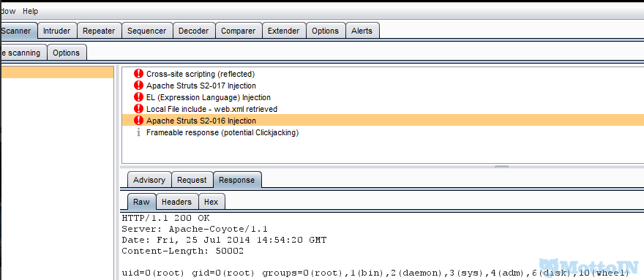View the Request tab
Image resolution: width=644 pixels, height=280 pixels.
(192, 180)
